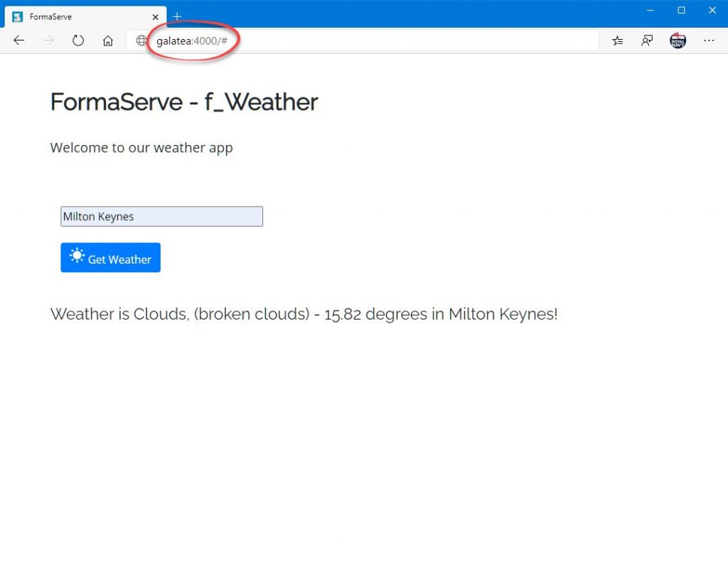Open a new tab with plus button

tap(177, 16)
